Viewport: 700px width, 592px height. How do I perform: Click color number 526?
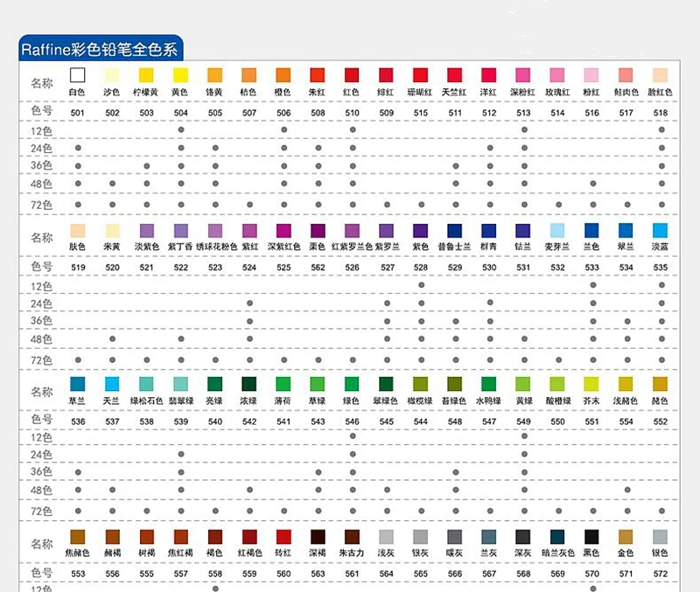click(352, 268)
